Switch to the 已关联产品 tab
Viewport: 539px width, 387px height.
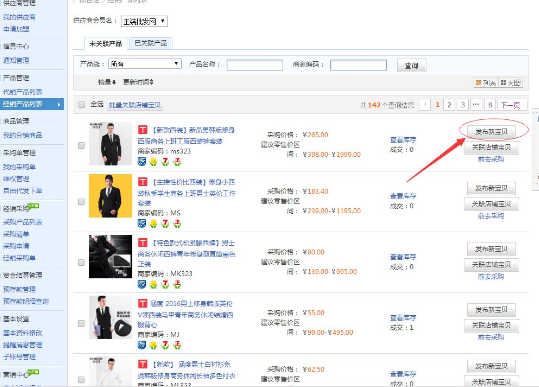151,43
